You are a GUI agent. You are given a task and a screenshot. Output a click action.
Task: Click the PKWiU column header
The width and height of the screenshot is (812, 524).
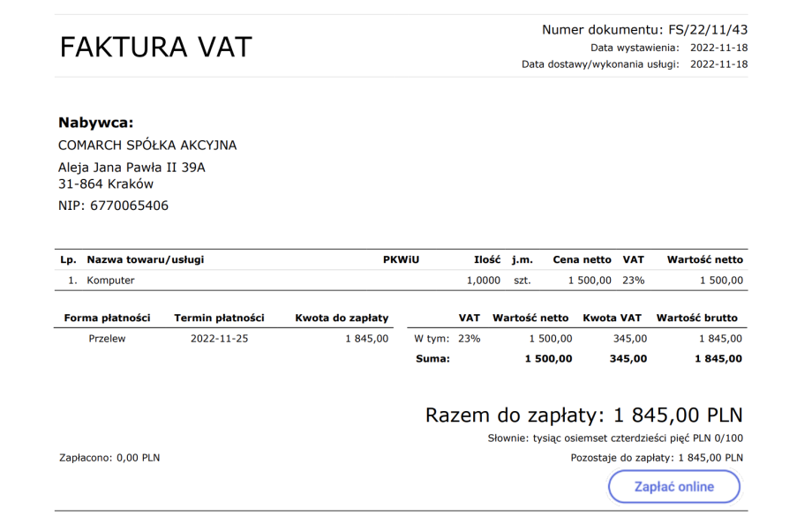coord(401,260)
